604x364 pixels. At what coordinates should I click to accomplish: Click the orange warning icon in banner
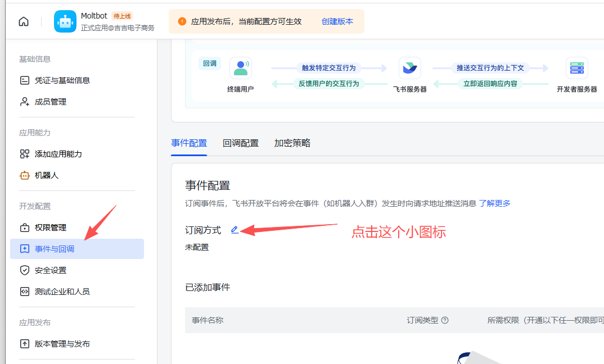pos(182,21)
